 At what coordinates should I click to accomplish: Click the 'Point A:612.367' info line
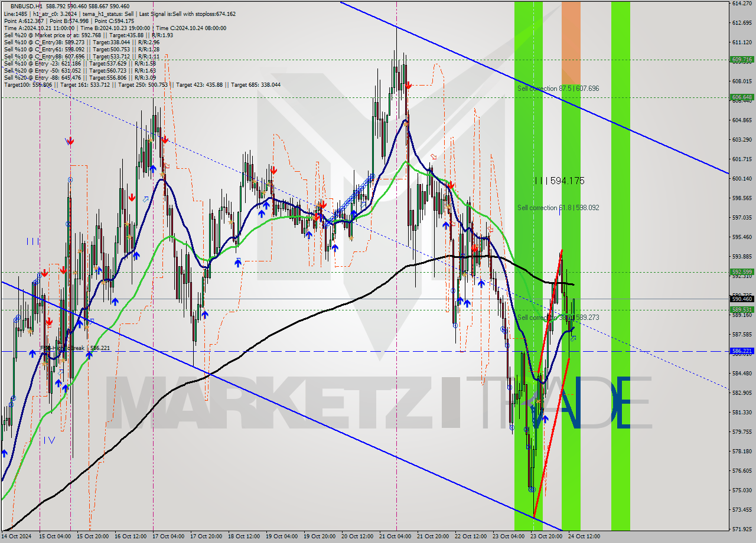click(69, 21)
